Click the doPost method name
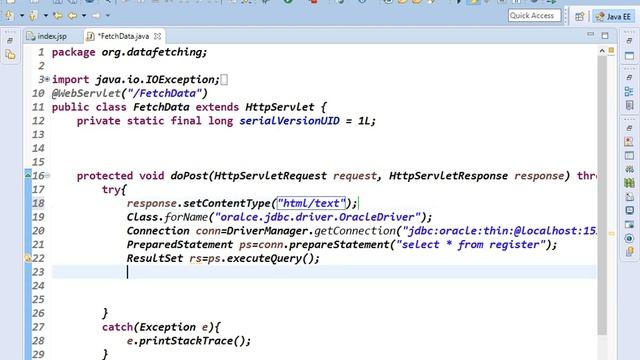 click(x=189, y=176)
